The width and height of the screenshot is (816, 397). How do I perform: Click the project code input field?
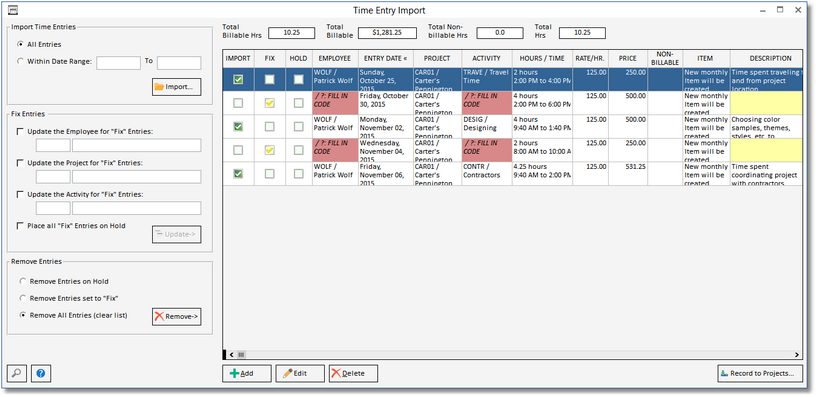tap(53, 177)
